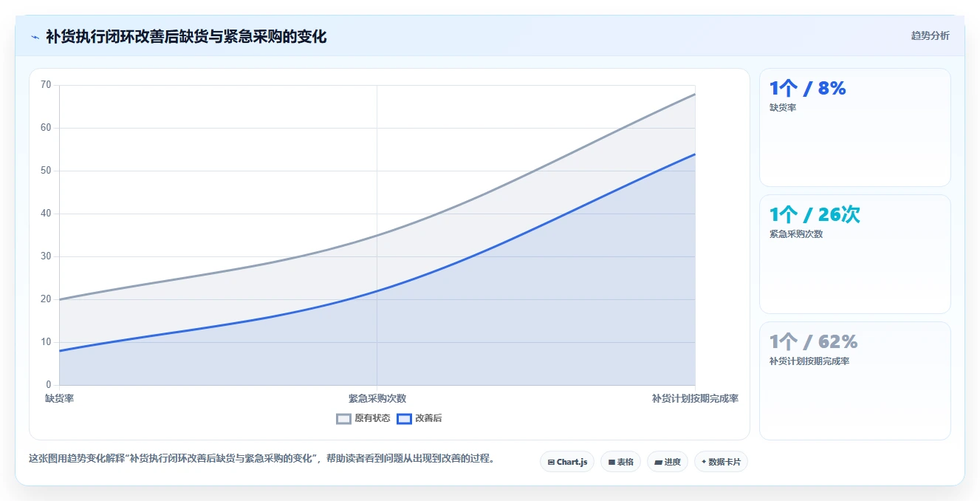Toggle the 改善后 legend entry
980x501 pixels.
[x=419, y=418]
